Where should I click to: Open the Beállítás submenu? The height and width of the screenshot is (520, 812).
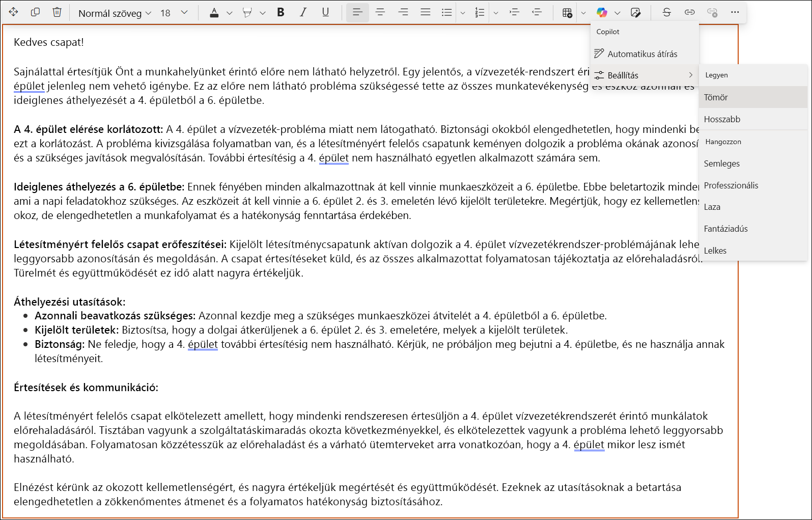point(645,75)
